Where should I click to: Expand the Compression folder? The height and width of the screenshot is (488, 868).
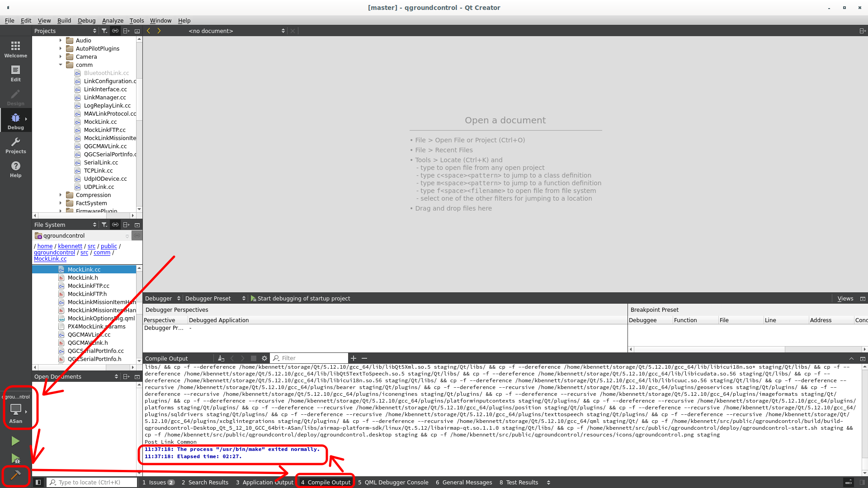pos(61,195)
